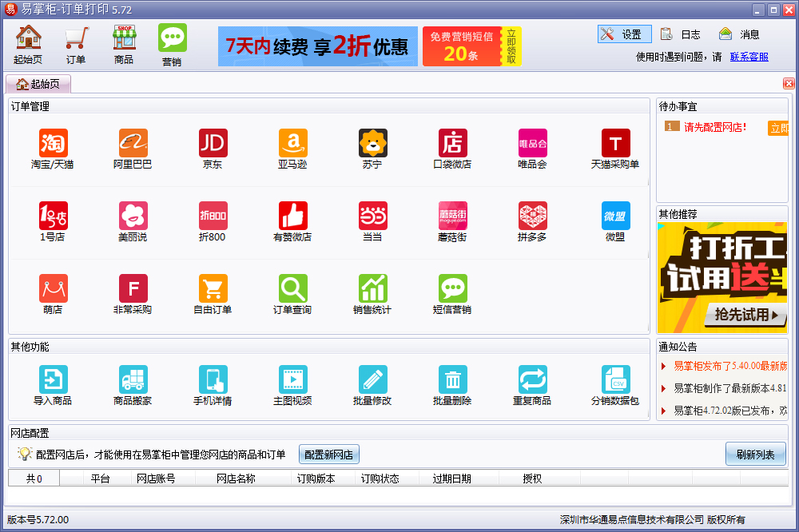
Task: Select the 折800 icon
Action: [213, 221]
